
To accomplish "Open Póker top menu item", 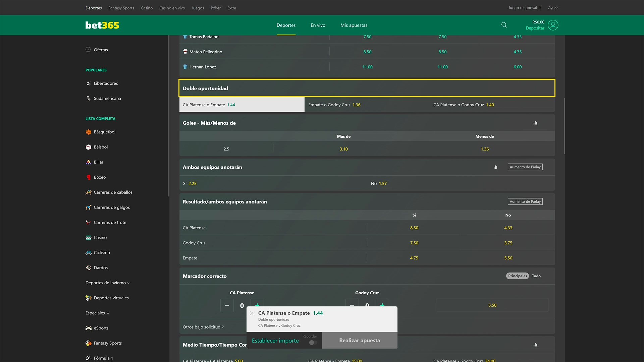I will pyautogui.click(x=215, y=8).
